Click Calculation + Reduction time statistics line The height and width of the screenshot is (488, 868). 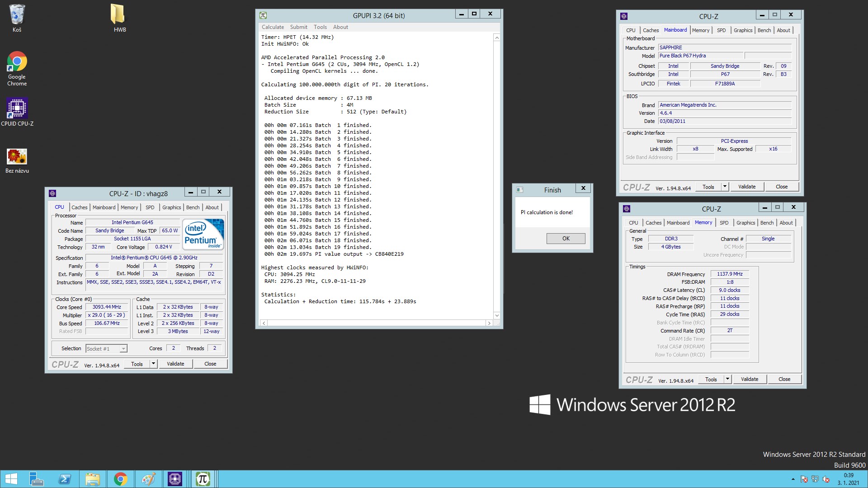[x=340, y=301]
